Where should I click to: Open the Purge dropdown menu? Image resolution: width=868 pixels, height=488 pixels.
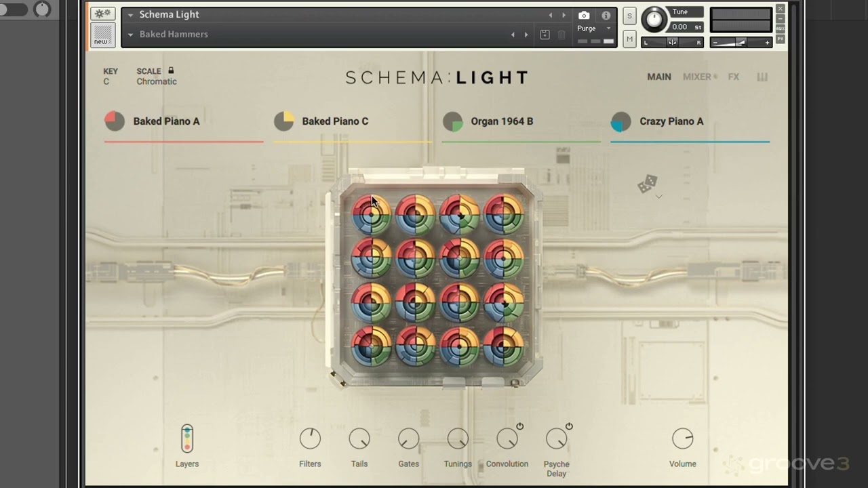595,28
